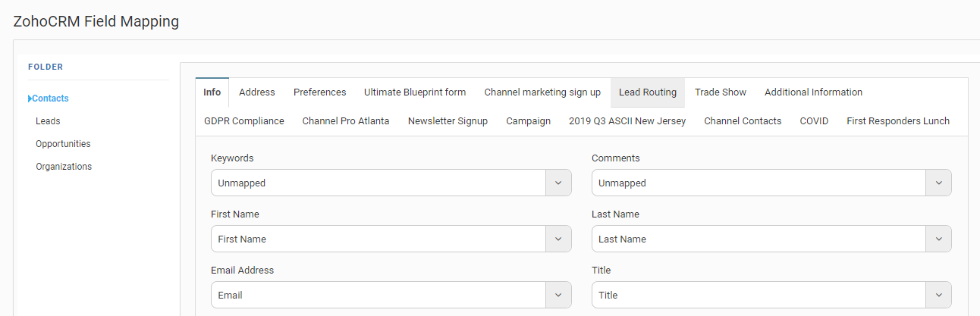Select the Opportunities folder
Viewport: 980px width, 316px height.
click(x=63, y=144)
